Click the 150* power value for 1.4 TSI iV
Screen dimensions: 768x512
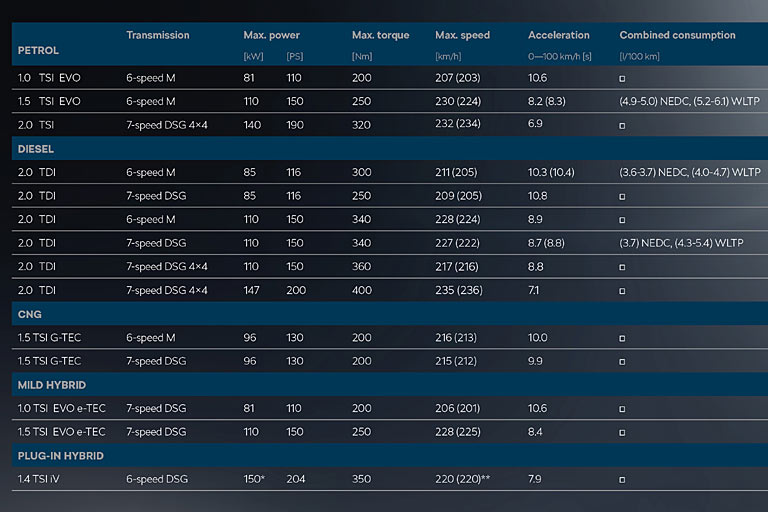255,479
